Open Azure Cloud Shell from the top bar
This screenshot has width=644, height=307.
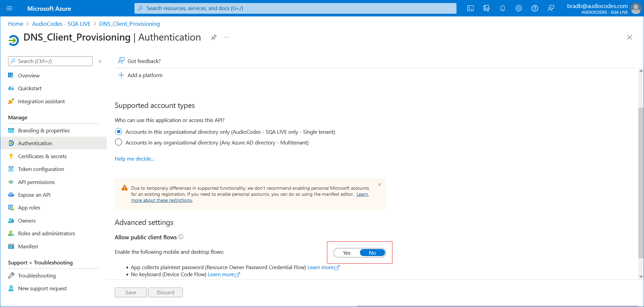click(x=470, y=8)
